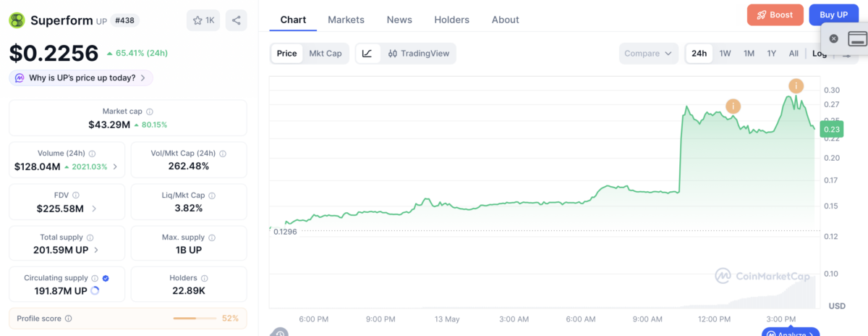Expand FDV details chevron
This screenshot has height=336, width=868.
(94, 209)
